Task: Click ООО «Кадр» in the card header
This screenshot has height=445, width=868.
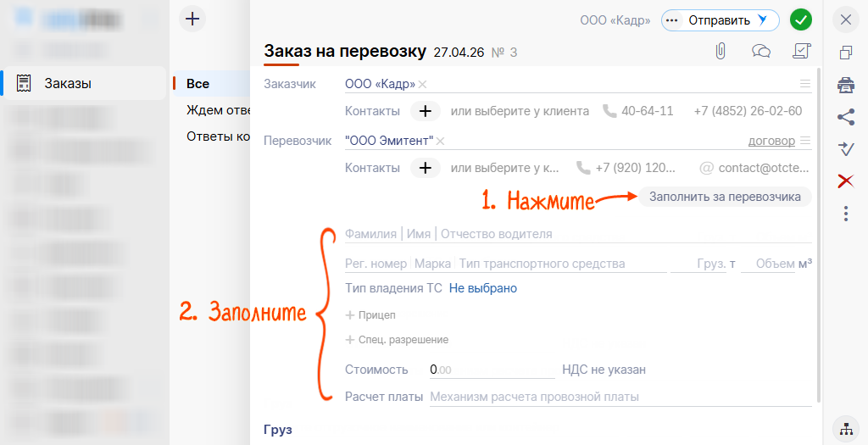Action: (615, 20)
